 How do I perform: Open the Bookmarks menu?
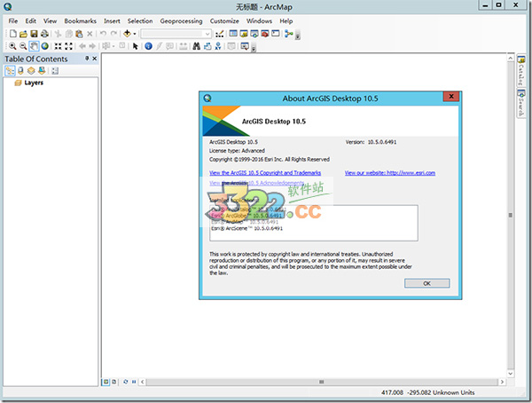coord(81,21)
